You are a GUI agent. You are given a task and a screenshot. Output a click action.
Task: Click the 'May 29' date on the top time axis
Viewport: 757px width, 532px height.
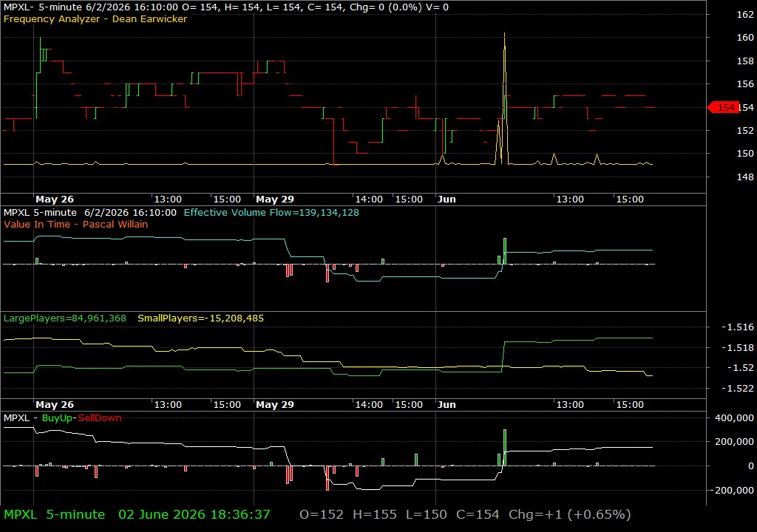click(275, 199)
